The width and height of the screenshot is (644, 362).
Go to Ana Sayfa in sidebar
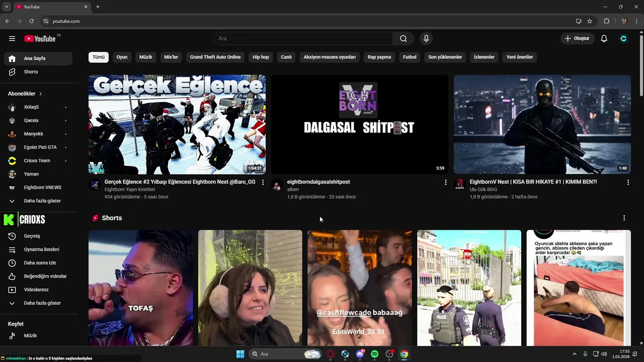click(38, 59)
